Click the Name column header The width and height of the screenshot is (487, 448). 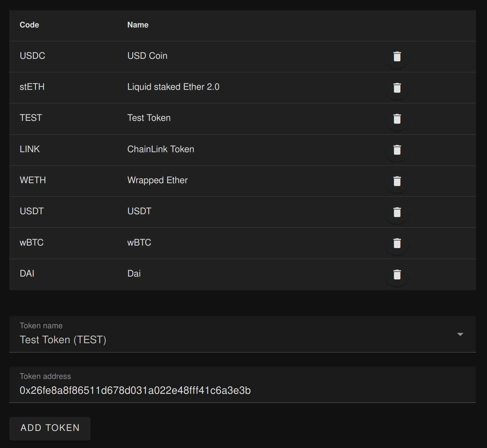tap(138, 25)
